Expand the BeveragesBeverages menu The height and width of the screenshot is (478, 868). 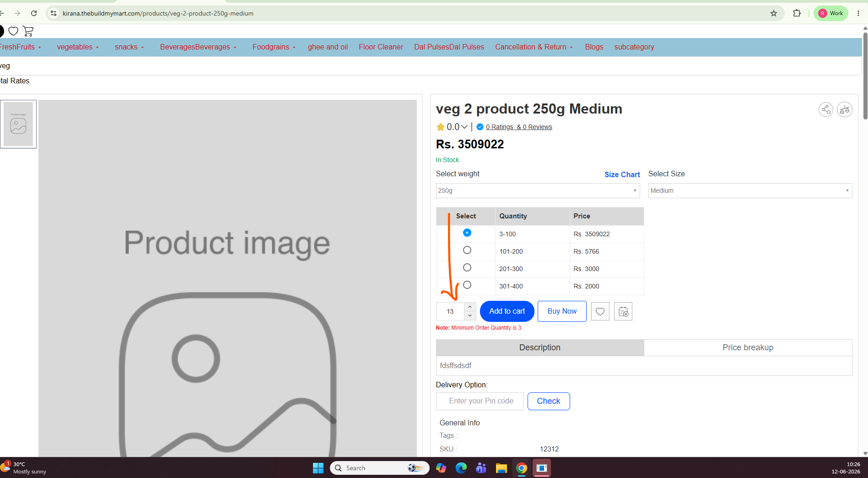click(x=198, y=47)
